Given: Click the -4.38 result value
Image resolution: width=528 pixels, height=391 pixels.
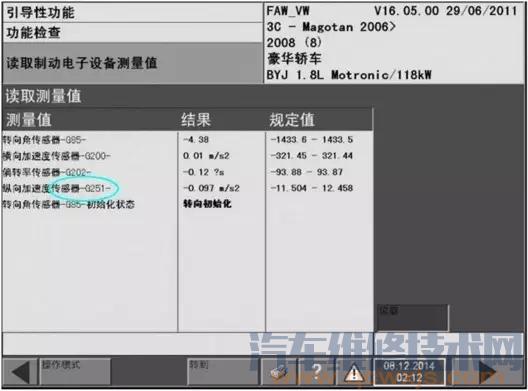Looking at the screenshot, I should (196, 140).
